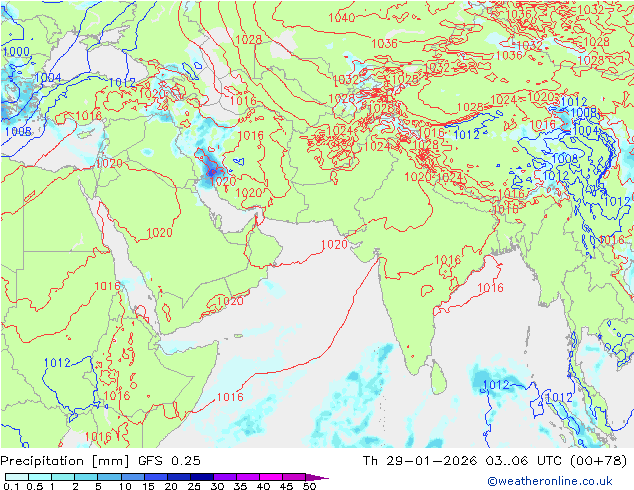Image resolution: width=634 pixels, height=490 pixels.
Task: Select the 'Th 29-01-2026 03..06 UTC (00+78)' timestamp
Action: pyautogui.click(x=495, y=461)
